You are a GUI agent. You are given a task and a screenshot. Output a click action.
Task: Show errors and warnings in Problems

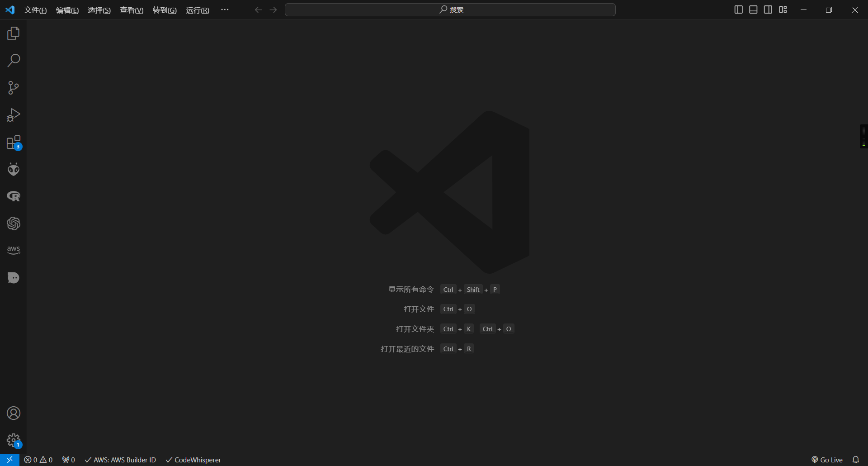(x=38, y=460)
